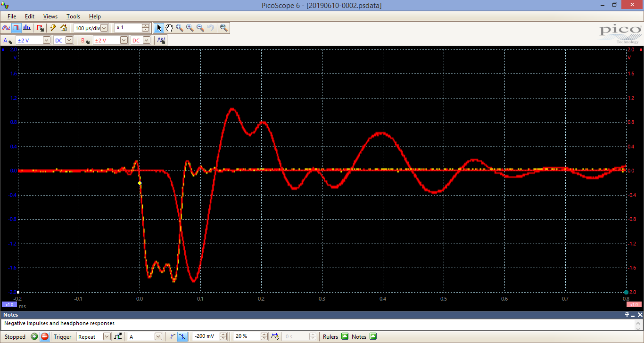Click the red Stop capture button
This screenshot has height=343, width=644.
click(45, 336)
